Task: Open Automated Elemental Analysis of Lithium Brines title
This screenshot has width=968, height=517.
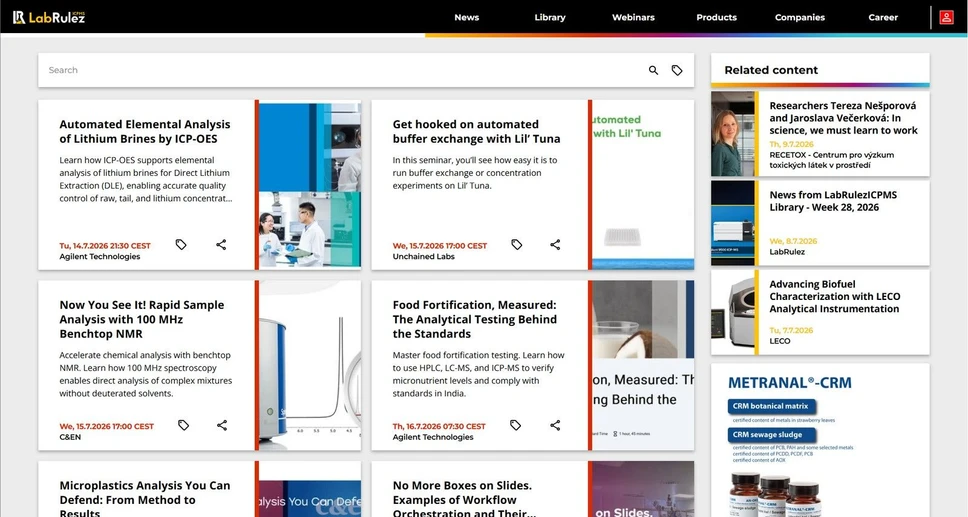Action: coord(144,132)
